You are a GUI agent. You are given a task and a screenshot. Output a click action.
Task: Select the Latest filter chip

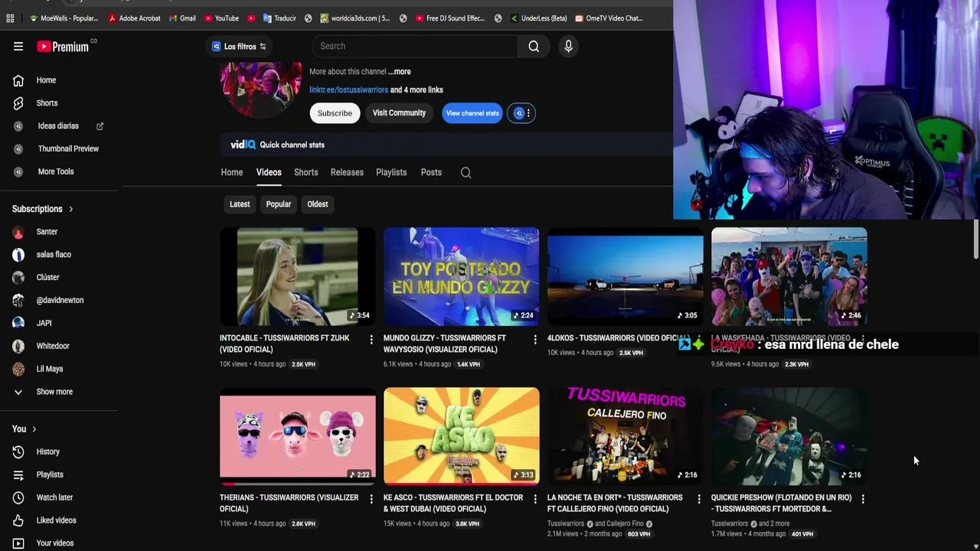tap(240, 204)
